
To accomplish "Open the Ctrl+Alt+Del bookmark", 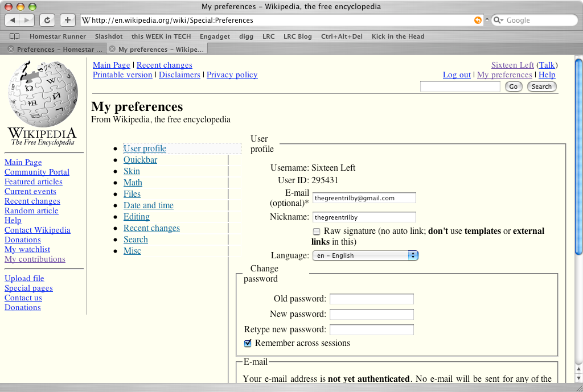I will [x=342, y=36].
